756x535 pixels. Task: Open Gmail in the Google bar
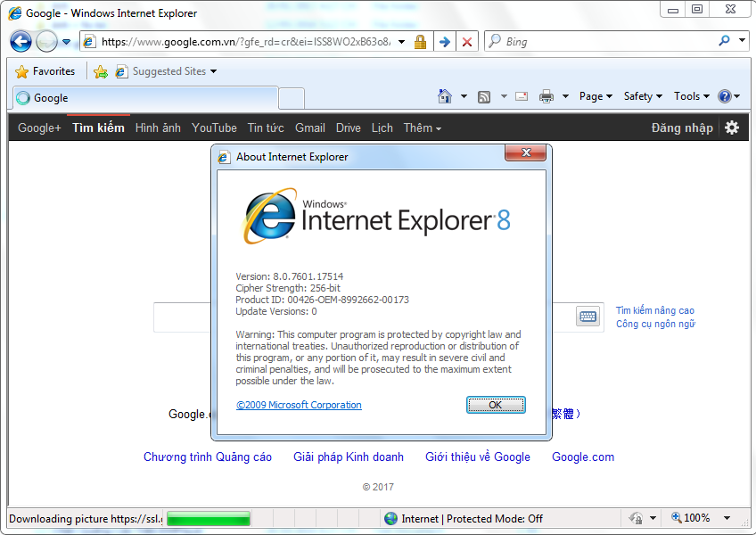coord(310,128)
